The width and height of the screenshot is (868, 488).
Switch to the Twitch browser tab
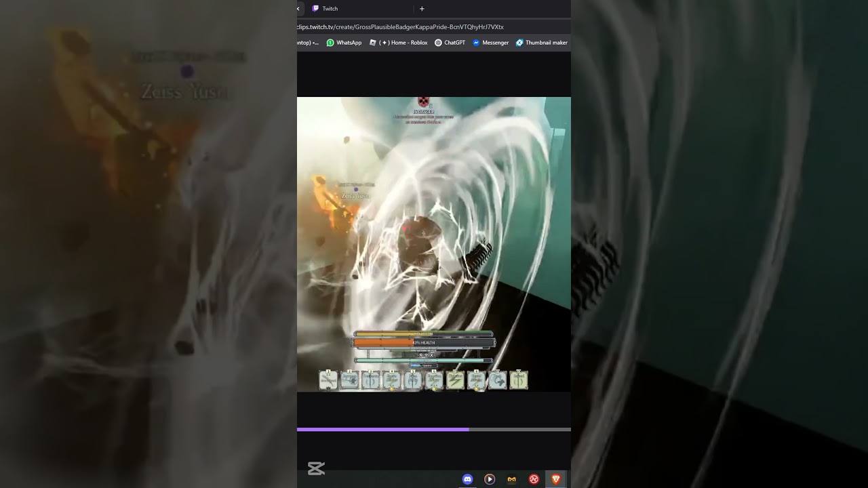point(359,9)
